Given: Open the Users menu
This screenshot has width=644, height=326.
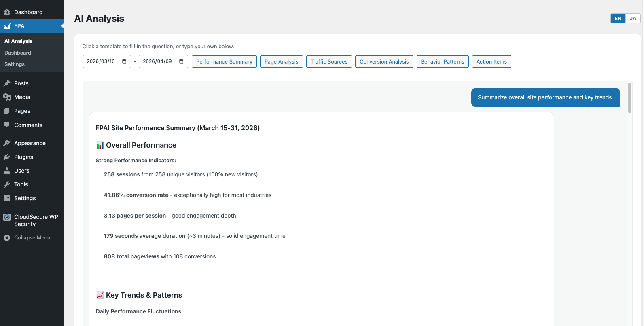Looking at the screenshot, I should 21,171.
